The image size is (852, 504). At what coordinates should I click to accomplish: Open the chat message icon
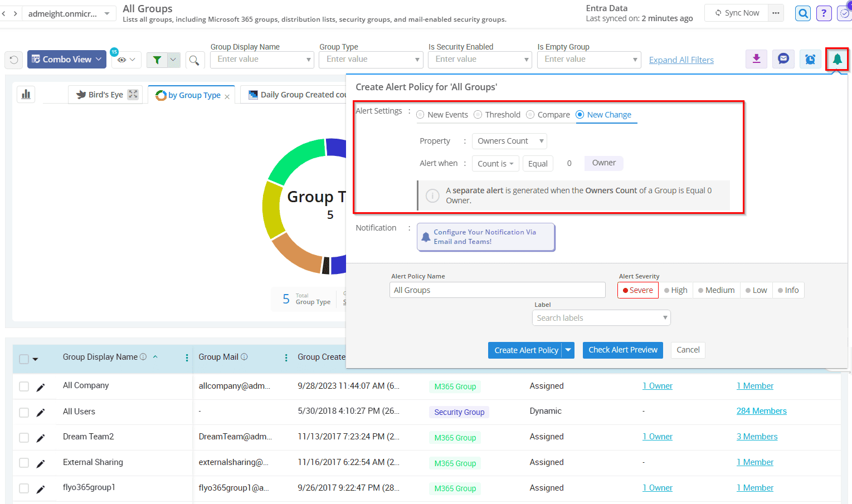[783, 59]
